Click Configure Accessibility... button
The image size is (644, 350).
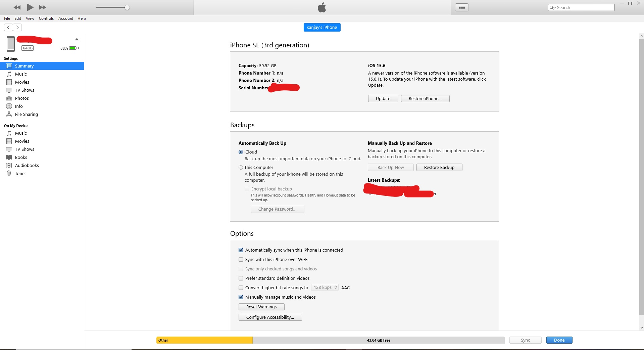tap(270, 317)
